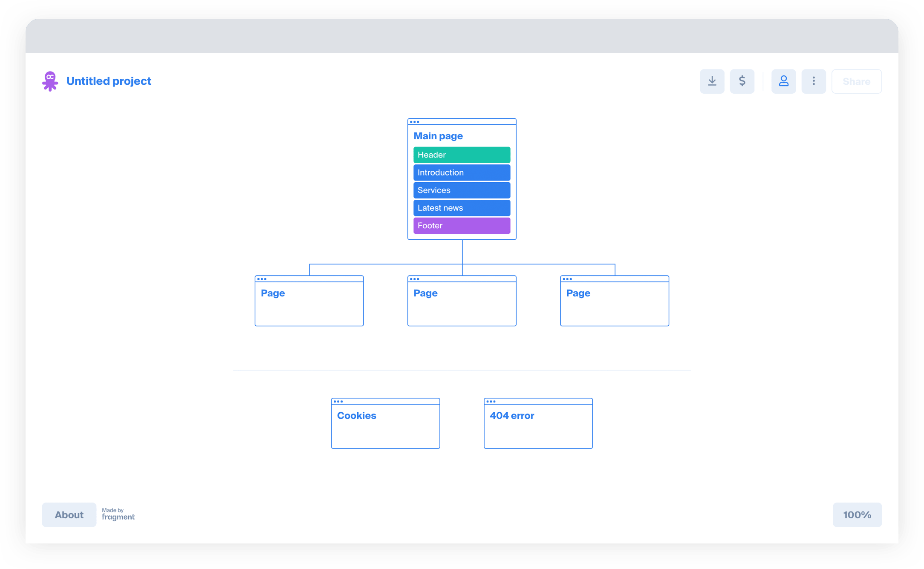Click the user profile icon

[783, 81]
